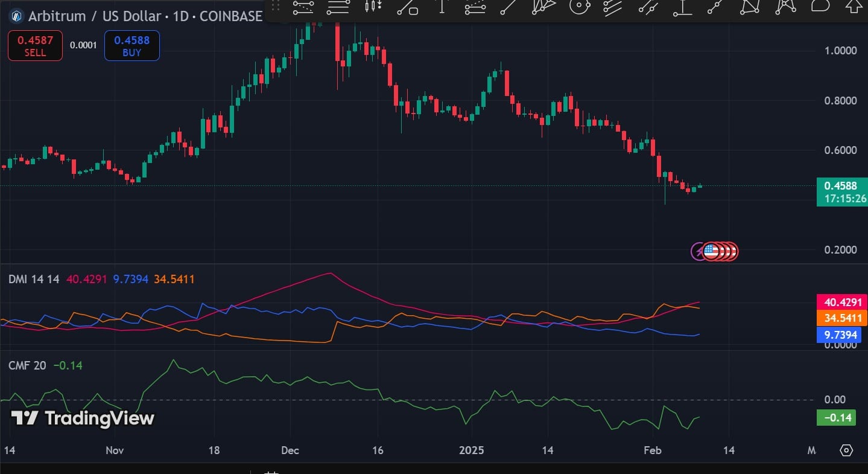The image size is (868, 474).
Task: Click the Arbitrum logo icon
Action: point(14,16)
